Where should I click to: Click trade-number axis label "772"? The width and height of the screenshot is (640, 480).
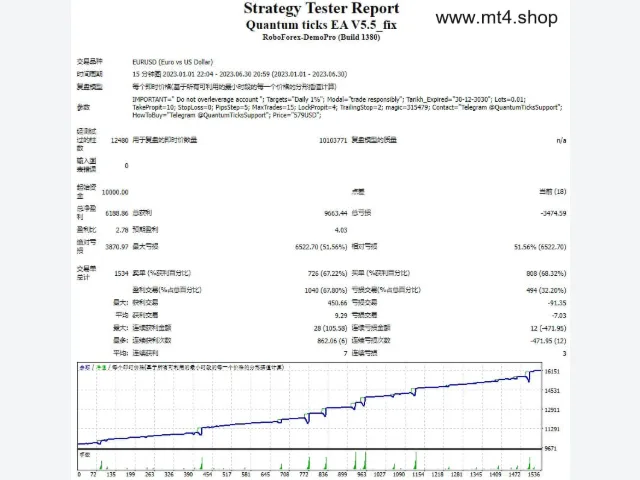[304, 474]
